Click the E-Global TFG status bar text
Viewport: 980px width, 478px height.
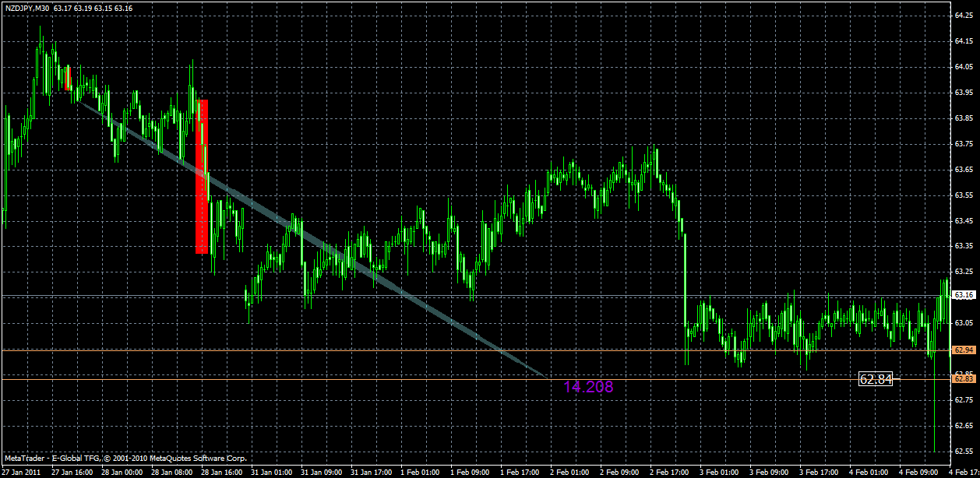[x=78, y=459]
